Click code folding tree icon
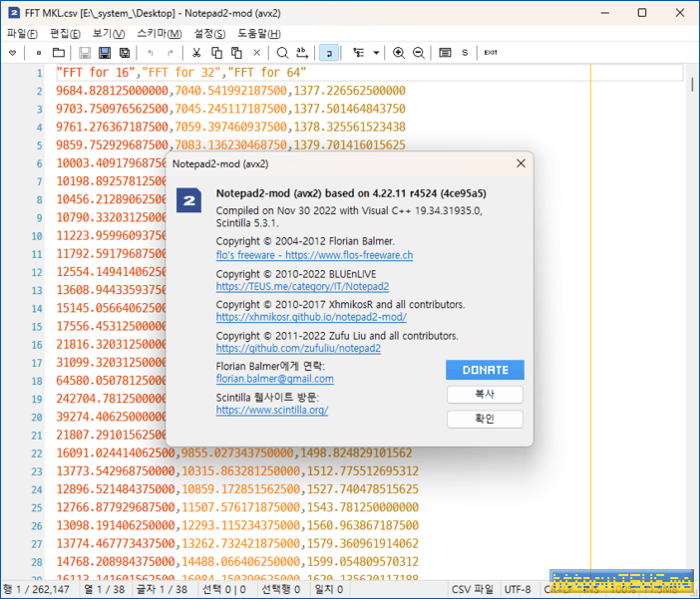Screen dimensions: 700x599 click(x=358, y=53)
